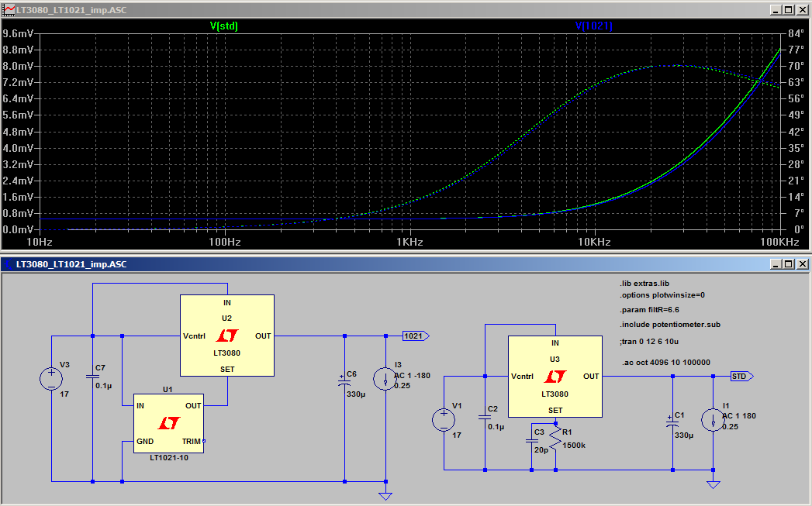Click C2 value 0.1µ
The height and width of the screenshot is (506, 812).
click(x=496, y=426)
